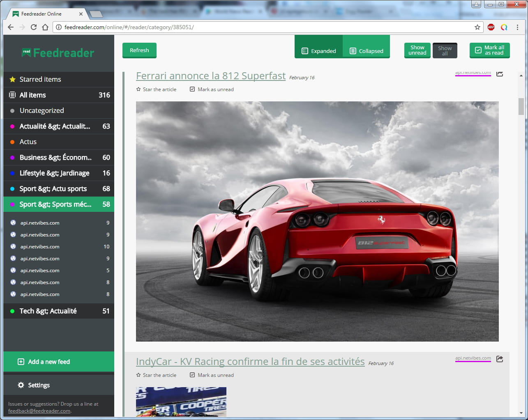
Task: Select All items with 316 count
Action: 59,95
